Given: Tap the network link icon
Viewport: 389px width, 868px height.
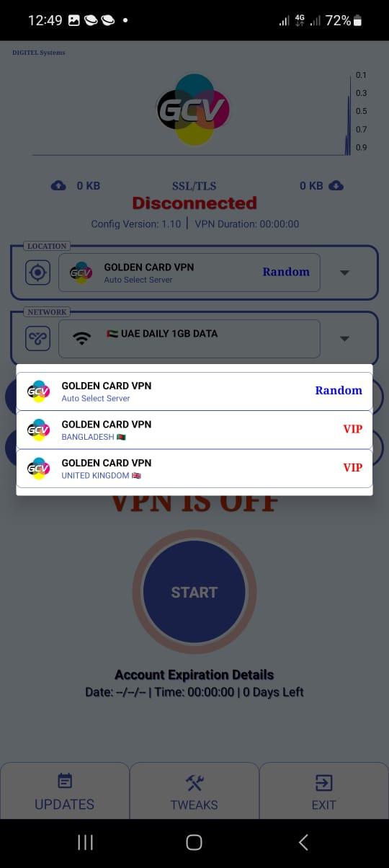Looking at the screenshot, I should pyautogui.click(x=37, y=338).
